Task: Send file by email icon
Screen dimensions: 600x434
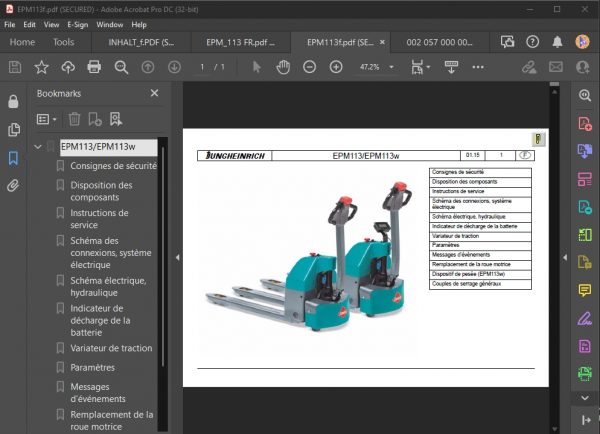Action: point(556,67)
